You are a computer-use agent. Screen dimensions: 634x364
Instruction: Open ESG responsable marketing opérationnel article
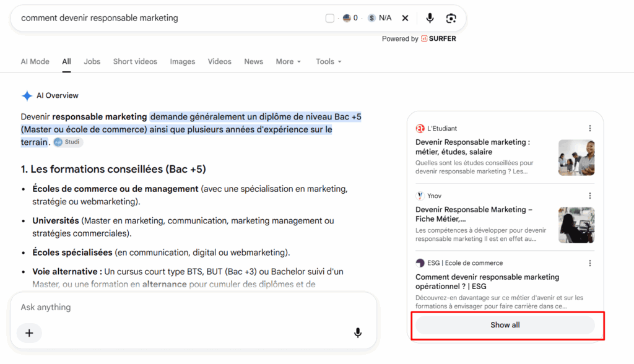(x=487, y=282)
